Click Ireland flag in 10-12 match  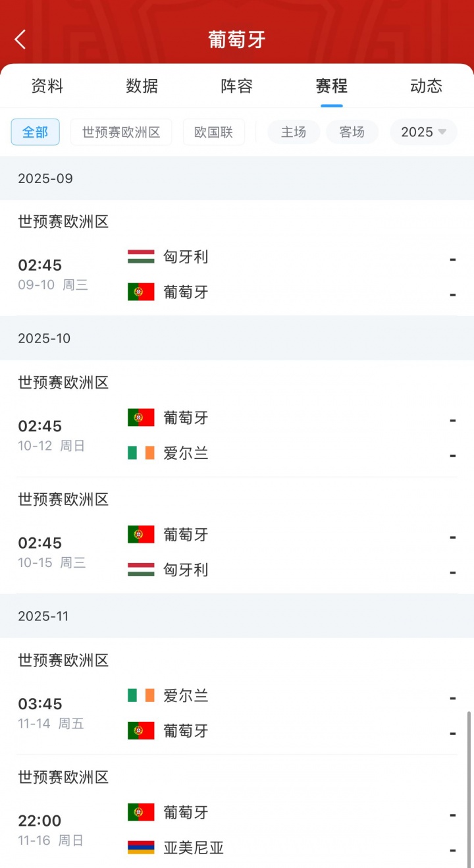[x=141, y=453]
